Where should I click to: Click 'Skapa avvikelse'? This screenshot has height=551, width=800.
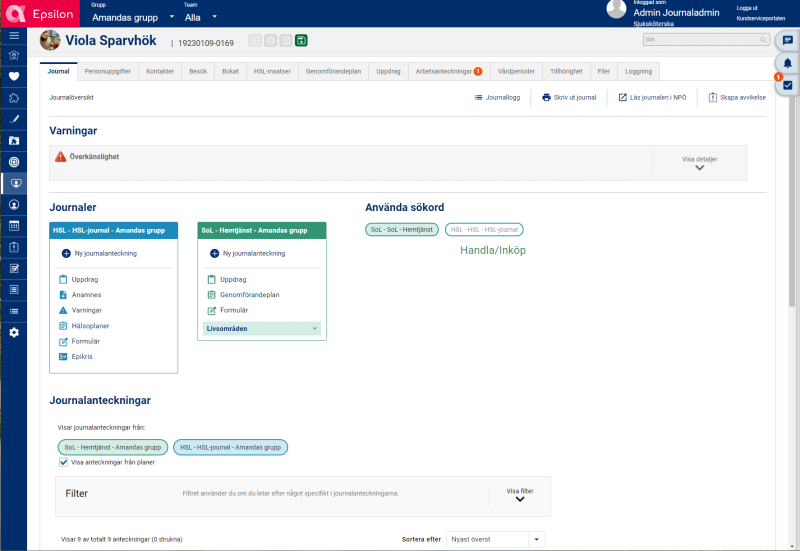tap(737, 97)
